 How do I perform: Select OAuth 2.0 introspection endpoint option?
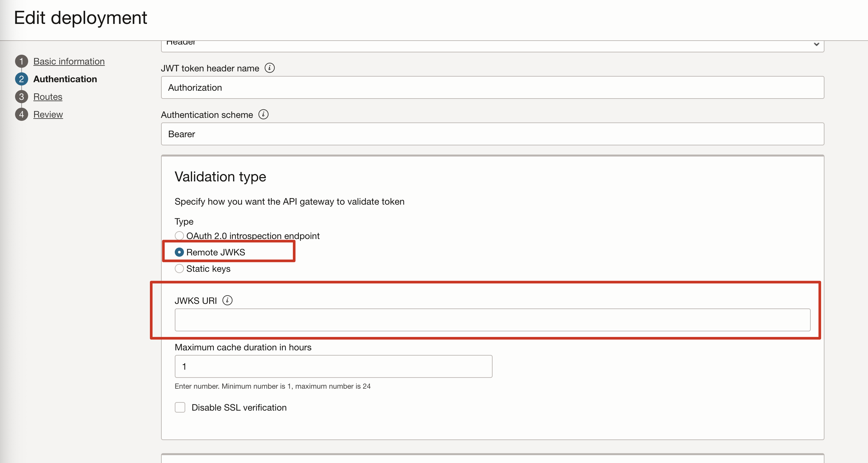[179, 235]
